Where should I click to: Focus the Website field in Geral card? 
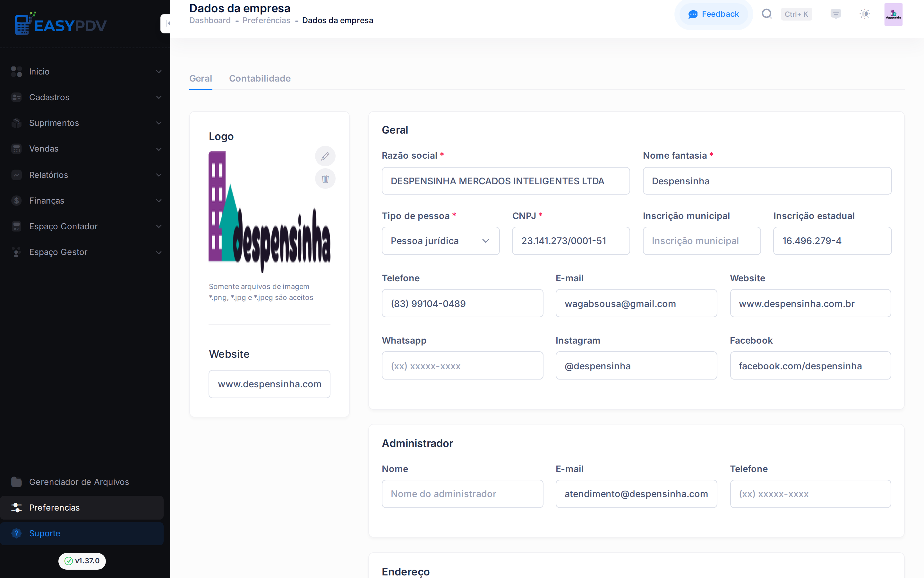click(810, 303)
